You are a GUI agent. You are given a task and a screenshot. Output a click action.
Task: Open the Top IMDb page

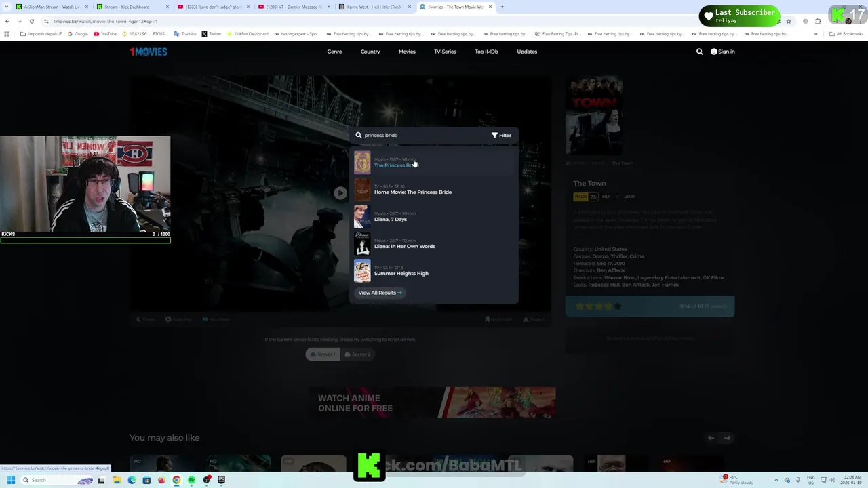486,52
